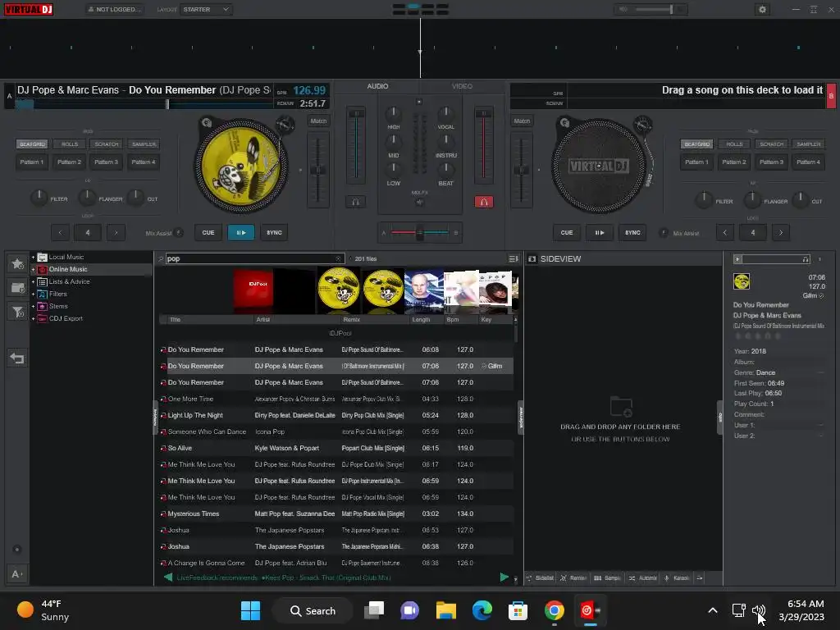Click the cover art thumbnail in info panel

(x=742, y=281)
